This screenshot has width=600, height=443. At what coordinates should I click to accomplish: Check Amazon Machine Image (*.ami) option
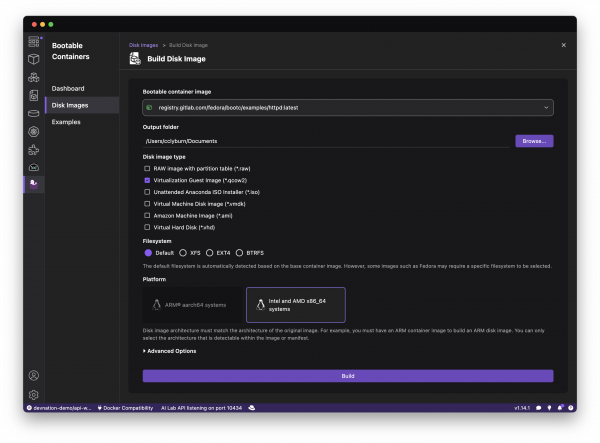148,215
